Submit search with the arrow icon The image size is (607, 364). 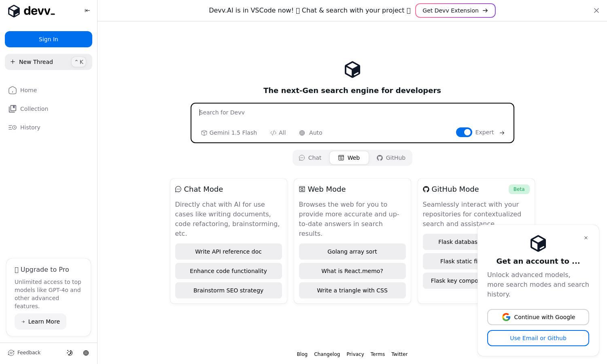pyautogui.click(x=502, y=133)
